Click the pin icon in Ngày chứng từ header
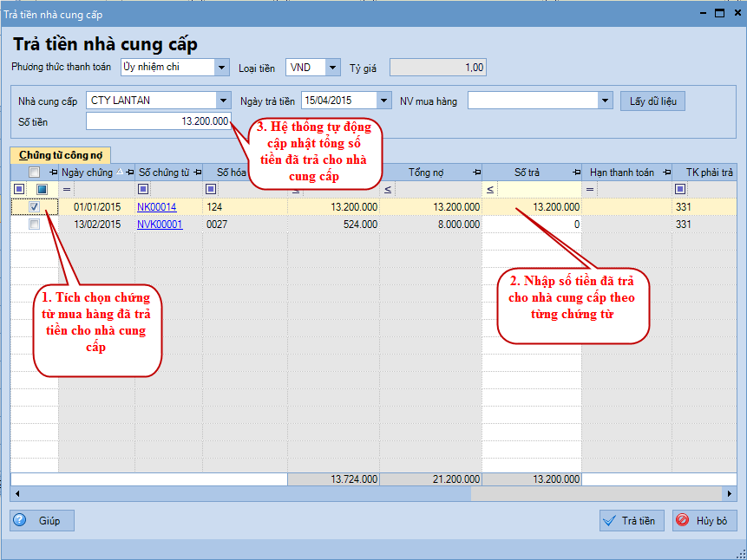The image size is (747, 560). pyautogui.click(x=129, y=173)
